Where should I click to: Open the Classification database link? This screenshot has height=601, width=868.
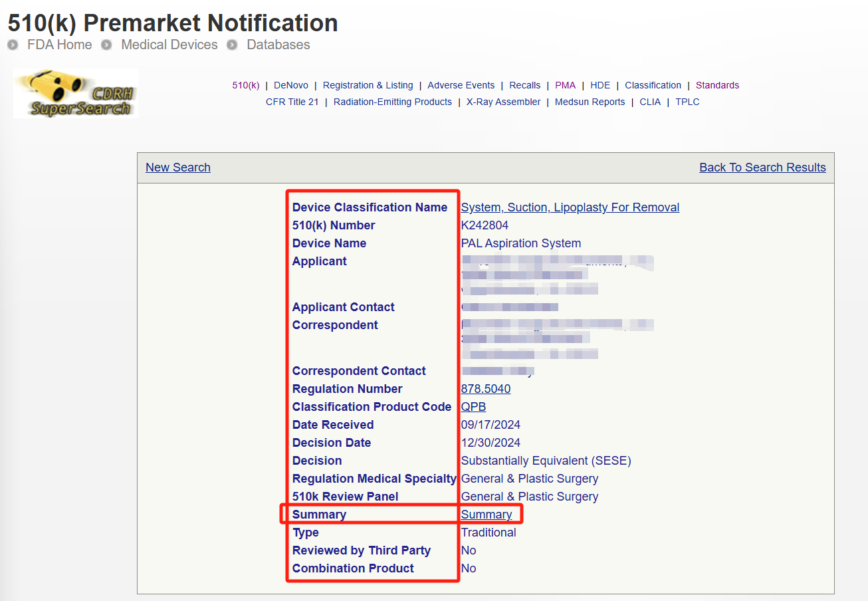click(x=653, y=85)
